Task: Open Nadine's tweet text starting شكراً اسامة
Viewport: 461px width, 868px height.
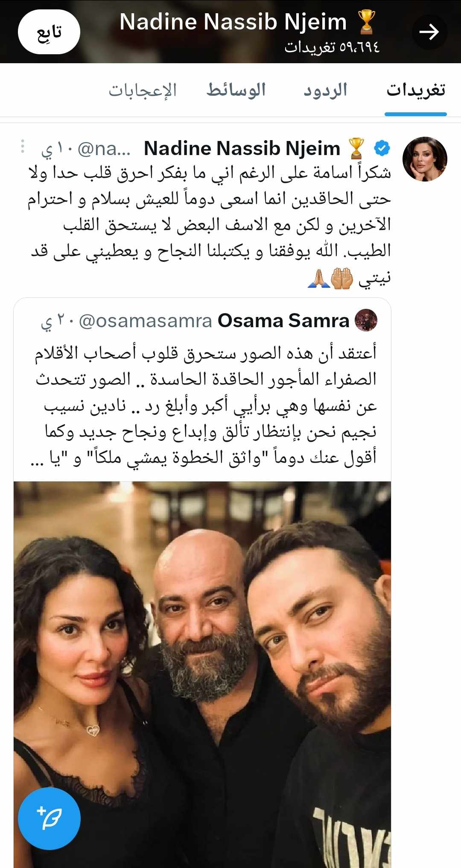Action: (x=209, y=225)
